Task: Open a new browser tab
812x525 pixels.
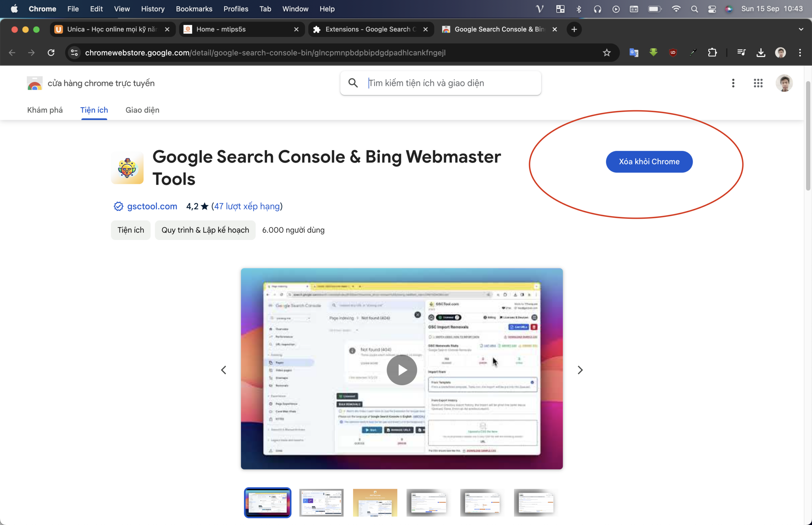Action: 574,29
